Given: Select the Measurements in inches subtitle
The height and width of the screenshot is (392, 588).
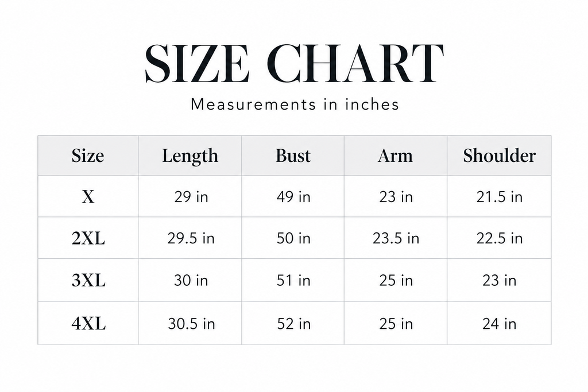Looking at the screenshot, I should [x=295, y=104].
